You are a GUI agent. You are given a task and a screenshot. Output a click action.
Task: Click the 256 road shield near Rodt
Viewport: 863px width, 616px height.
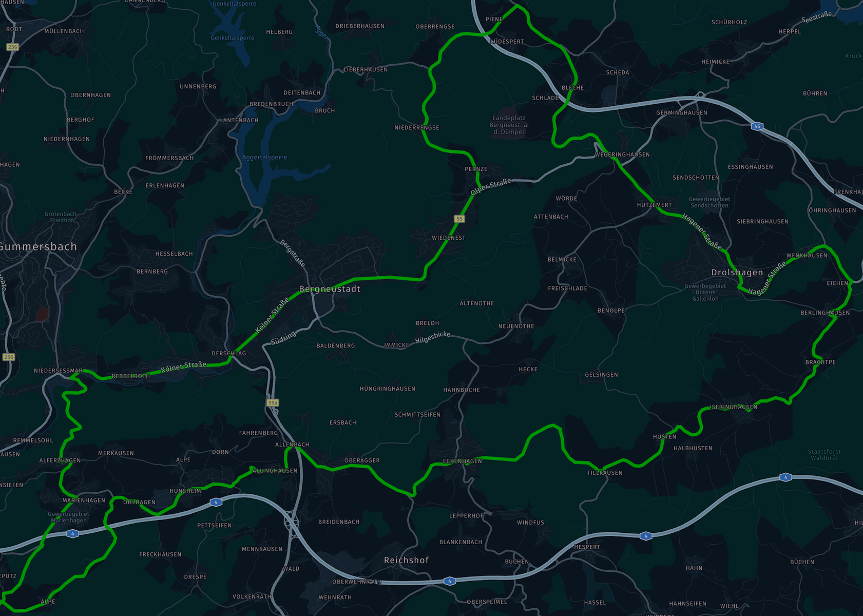click(x=12, y=47)
